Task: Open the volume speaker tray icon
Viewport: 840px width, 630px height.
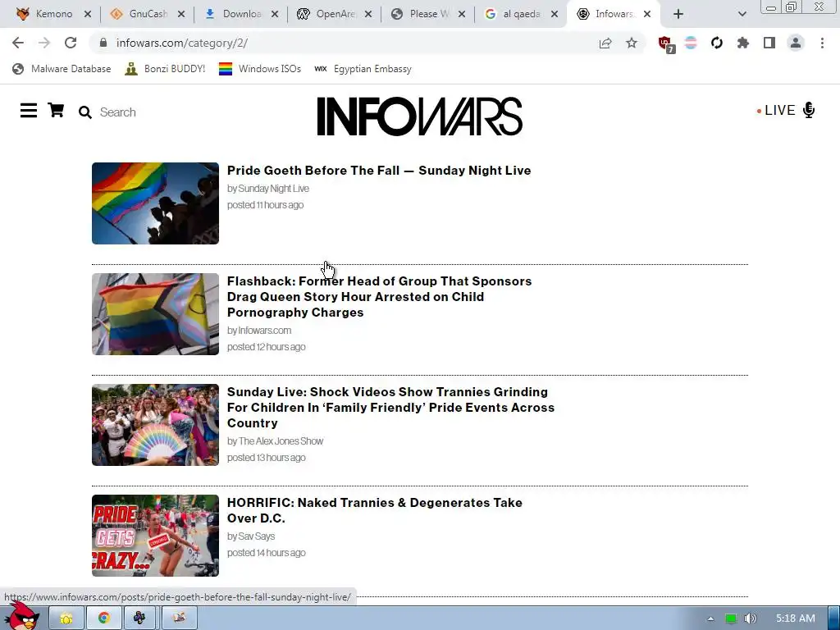Action: tap(750, 619)
